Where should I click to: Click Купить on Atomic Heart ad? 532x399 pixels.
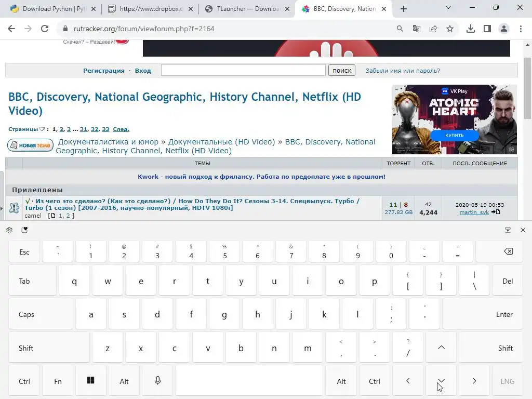454,135
